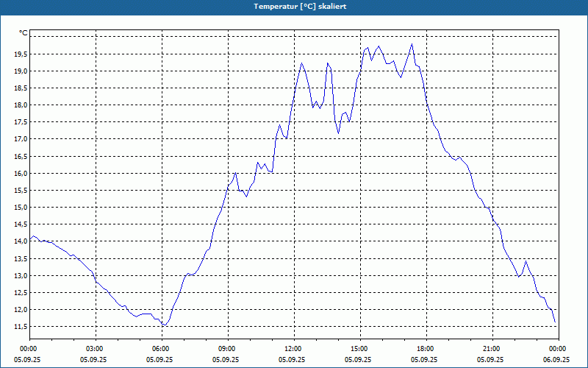The width and height of the screenshot is (588, 368).
Task: Select the 14,5 value on the y-axis
Action: (21, 224)
